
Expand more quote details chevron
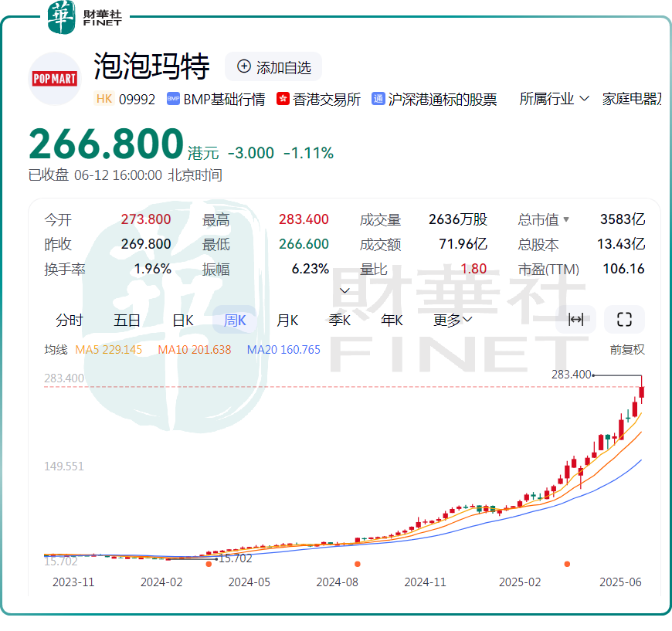coord(344,290)
